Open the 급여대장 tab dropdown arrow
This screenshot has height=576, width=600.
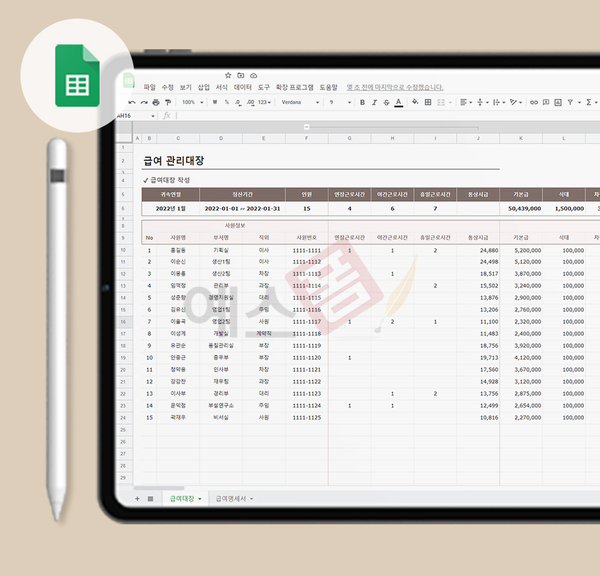tap(200, 499)
